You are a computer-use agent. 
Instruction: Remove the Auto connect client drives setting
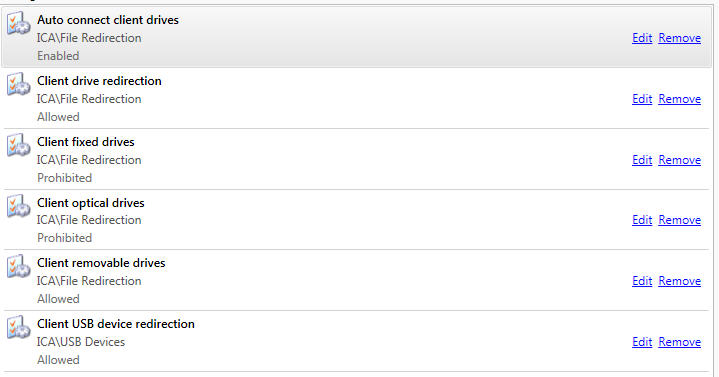[680, 38]
